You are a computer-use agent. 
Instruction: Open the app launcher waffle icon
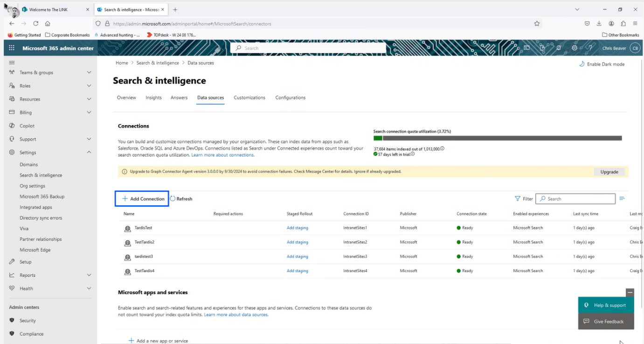(12, 48)
